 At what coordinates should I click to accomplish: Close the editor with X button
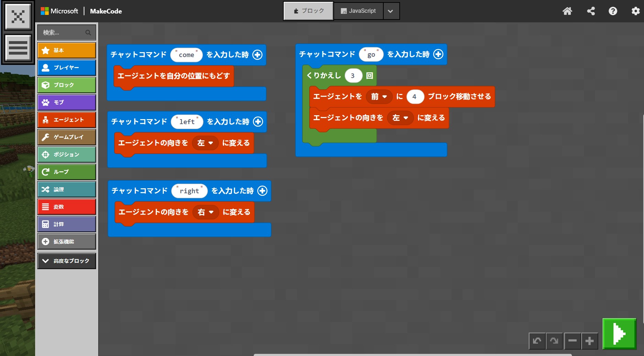18,16
